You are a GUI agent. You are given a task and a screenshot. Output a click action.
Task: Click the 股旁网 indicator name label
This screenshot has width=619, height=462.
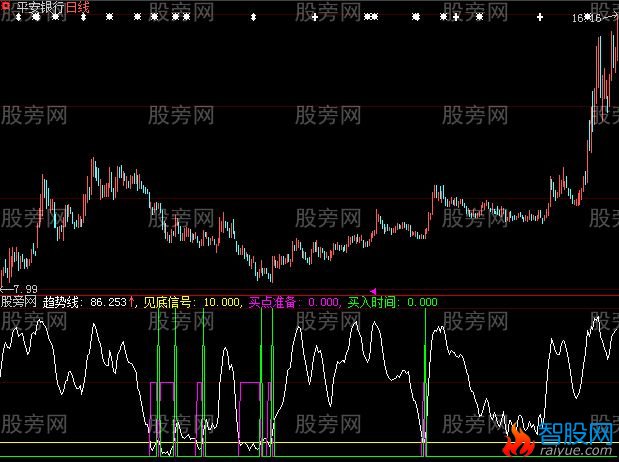point(19,302)
